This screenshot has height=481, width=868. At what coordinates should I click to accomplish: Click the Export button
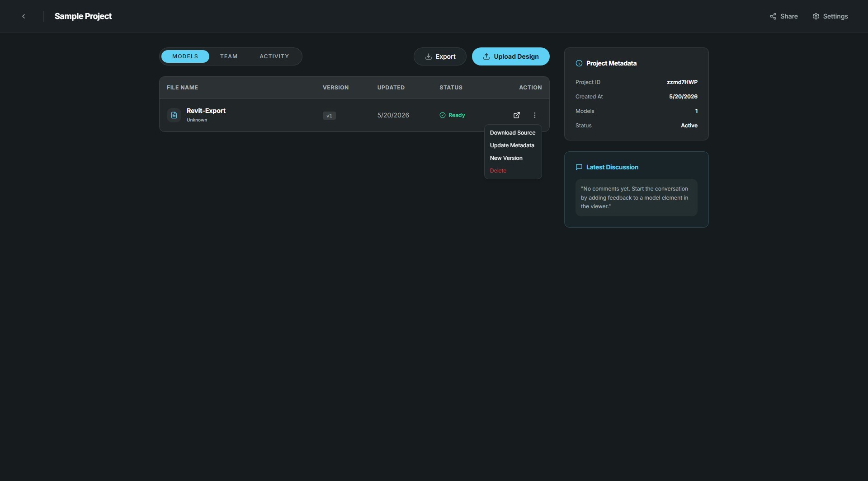(440, 56)
